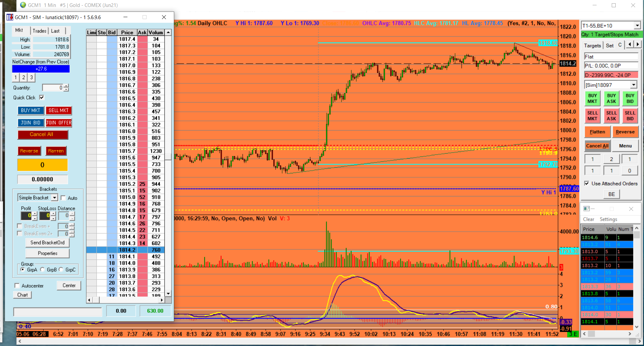Click the Chart button in DOM window
Screen dimensions: 644x346
point(22,295)
